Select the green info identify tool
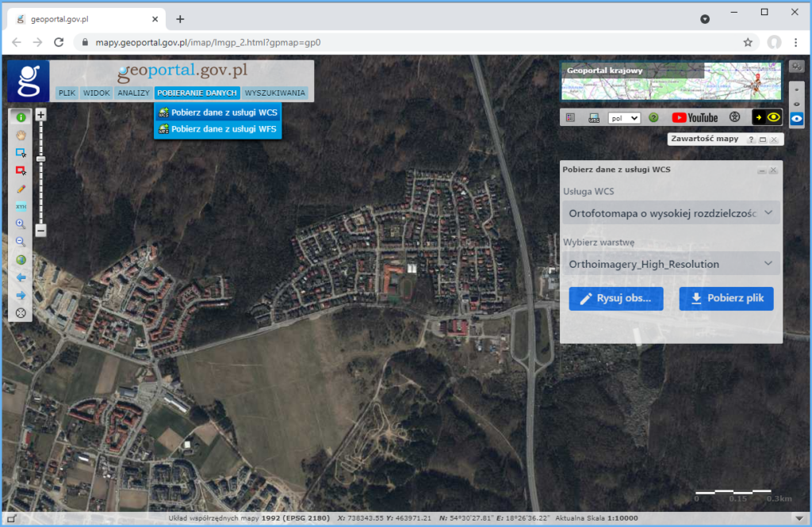The width and height of the screenshot is (812, 527). [x=21, y=117]
